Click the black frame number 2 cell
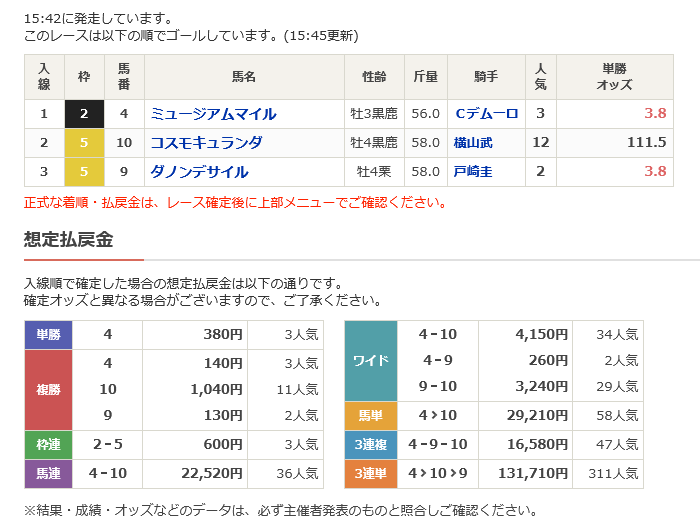Screen dimensions: 700x532 pos(84,114)
